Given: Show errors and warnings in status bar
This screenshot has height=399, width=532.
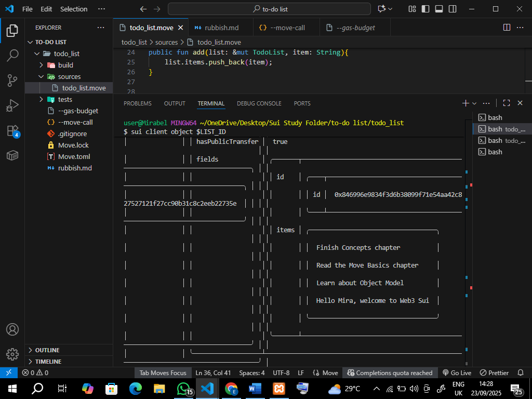Looking at the screenshot, I should (35, 373).
